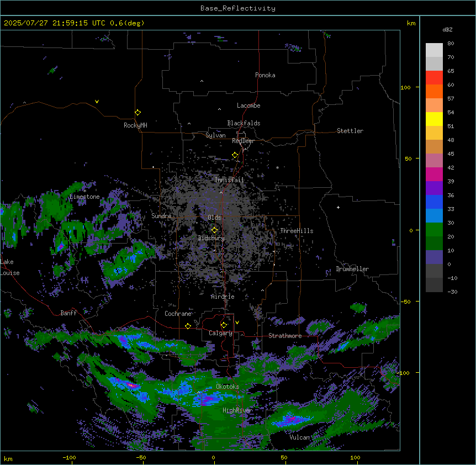Click the Calgary label
This screenshot has width=476, height=465.
[x=220, y=333]
